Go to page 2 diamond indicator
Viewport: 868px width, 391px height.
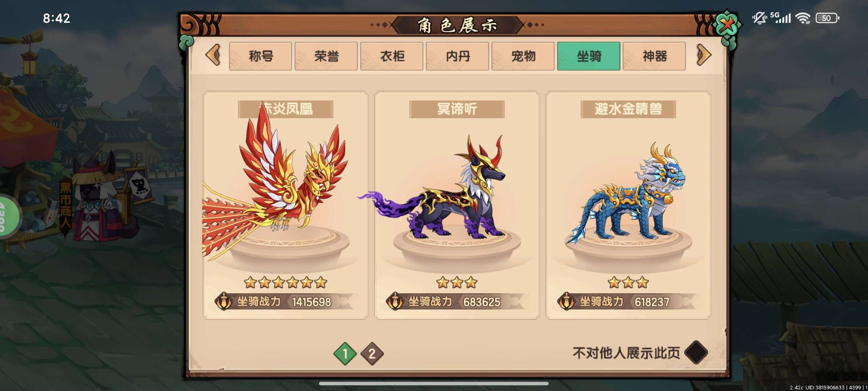[372, 353]
